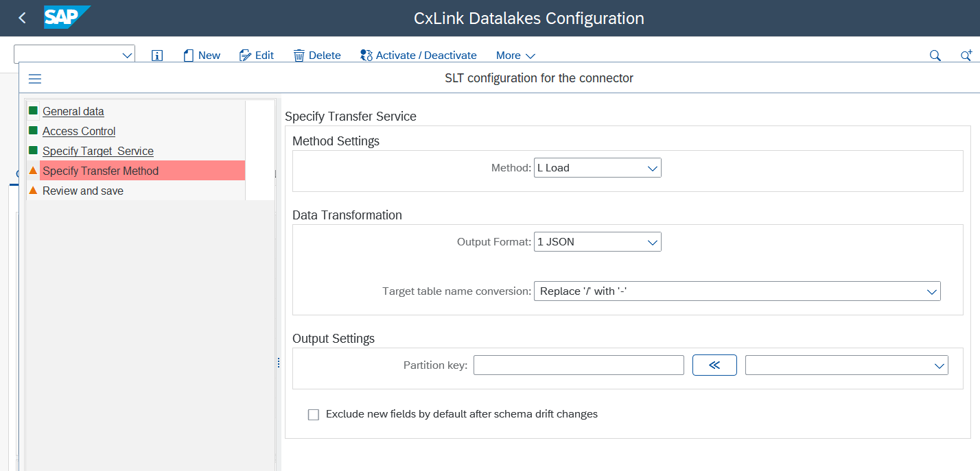This screenshot has height=471, width=980.
Task: Click warning triangle beside Specify Transfer Method
Action: 33,170
